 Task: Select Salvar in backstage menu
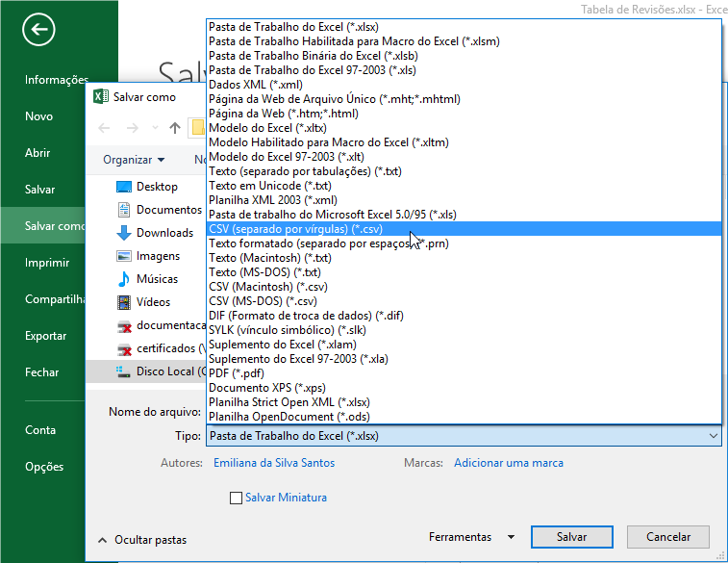coord(40,190)
